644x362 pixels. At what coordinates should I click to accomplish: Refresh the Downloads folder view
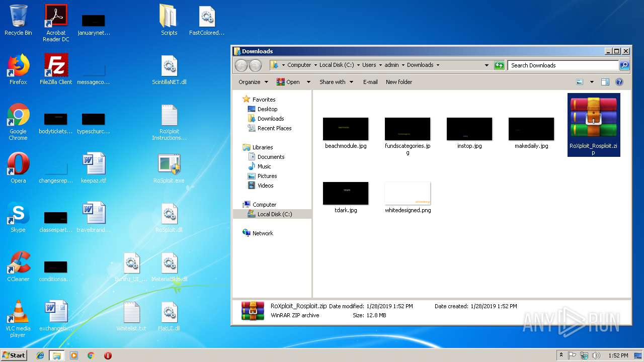click(x=499, y=65)
